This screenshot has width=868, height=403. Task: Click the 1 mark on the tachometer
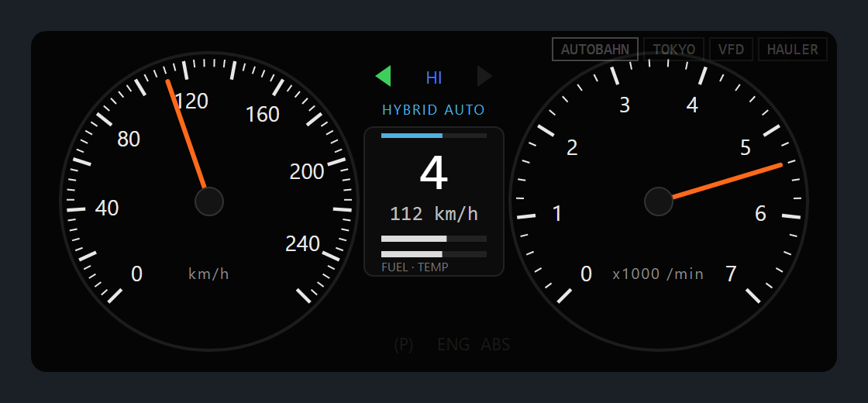[x=557, y=214]
